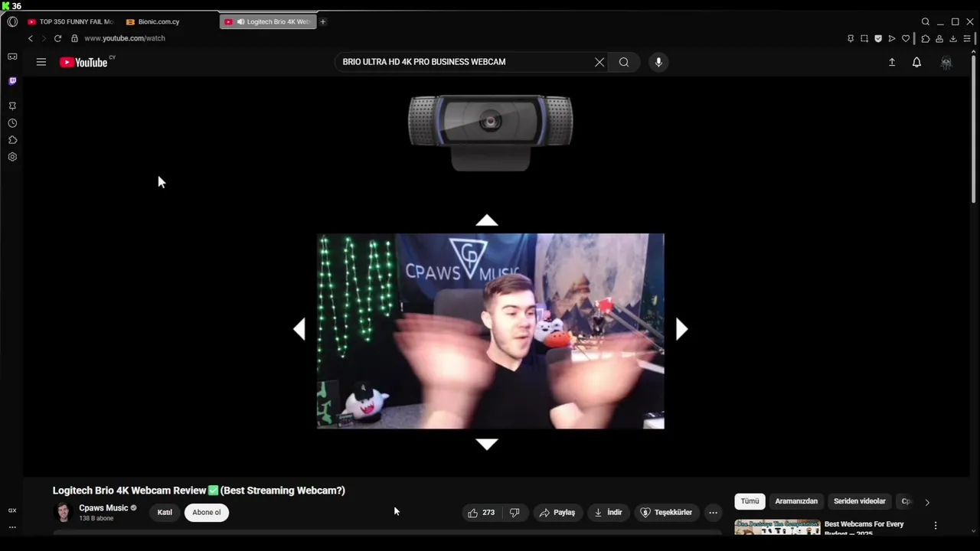Open the YouTube account avatar menu

point(946,63)
